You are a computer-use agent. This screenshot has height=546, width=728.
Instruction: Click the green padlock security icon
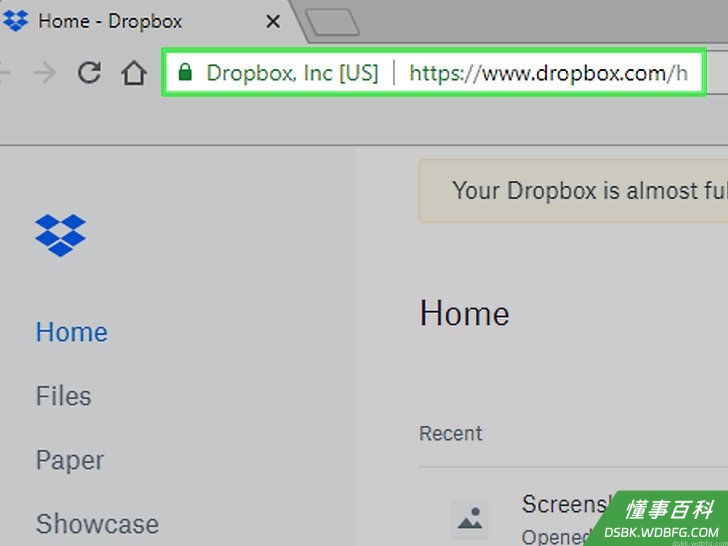[185, 72]
